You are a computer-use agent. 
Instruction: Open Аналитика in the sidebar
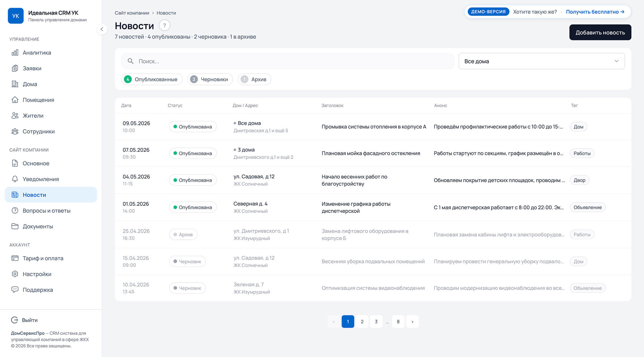point(51,53)
